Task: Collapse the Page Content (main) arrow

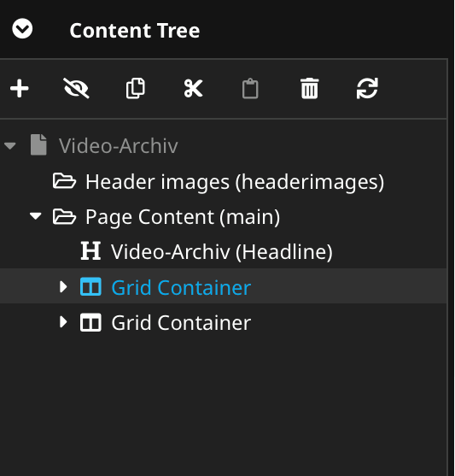Action: pos(36,216)
